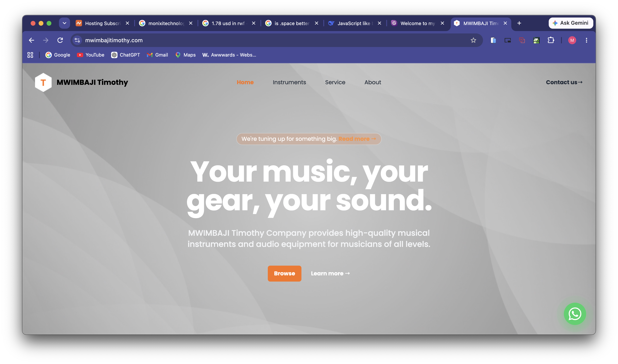Click the hexagon T site logo
Viewport: 618px width, 364px height.
click(43, 82)
